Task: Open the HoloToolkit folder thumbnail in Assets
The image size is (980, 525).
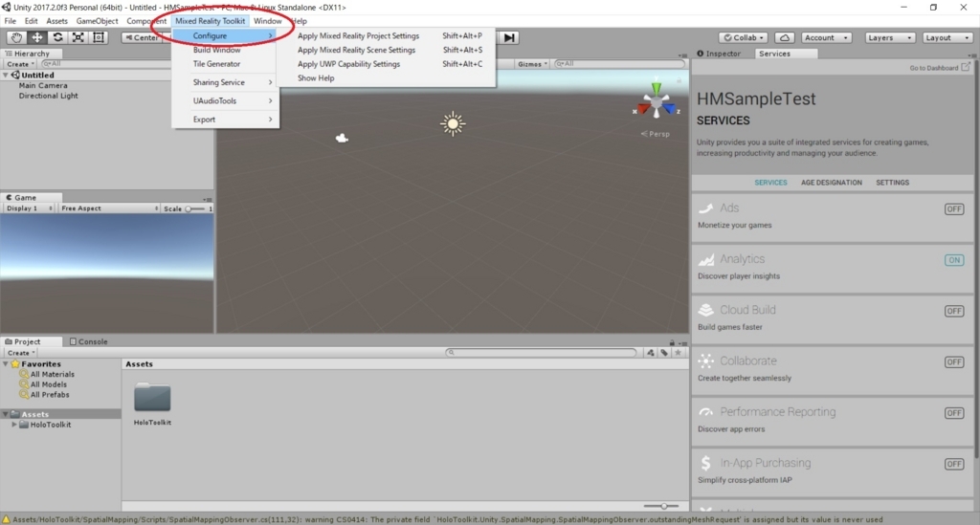Action: click(152, 398)
